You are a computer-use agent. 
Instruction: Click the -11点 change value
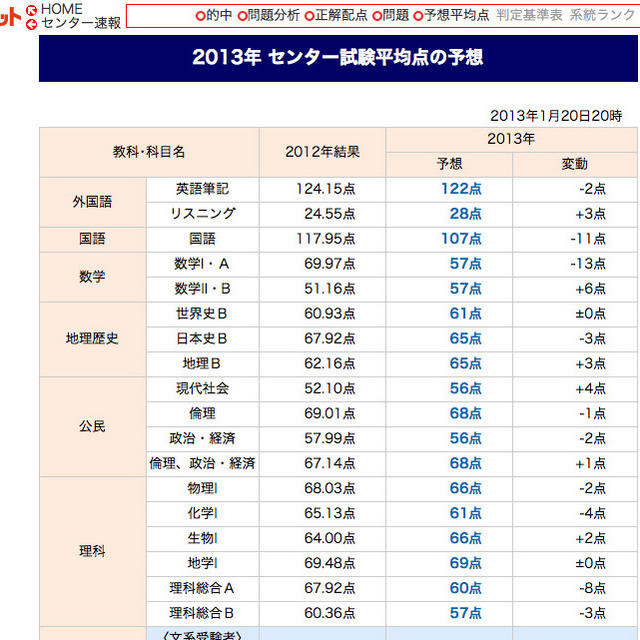point(588,239)
